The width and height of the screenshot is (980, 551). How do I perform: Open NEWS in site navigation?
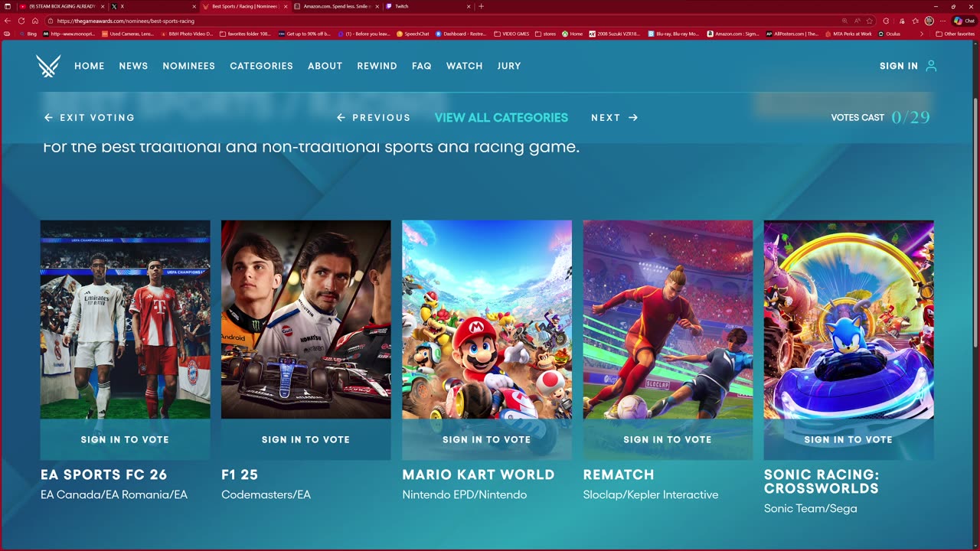click(x=133, y=66)
